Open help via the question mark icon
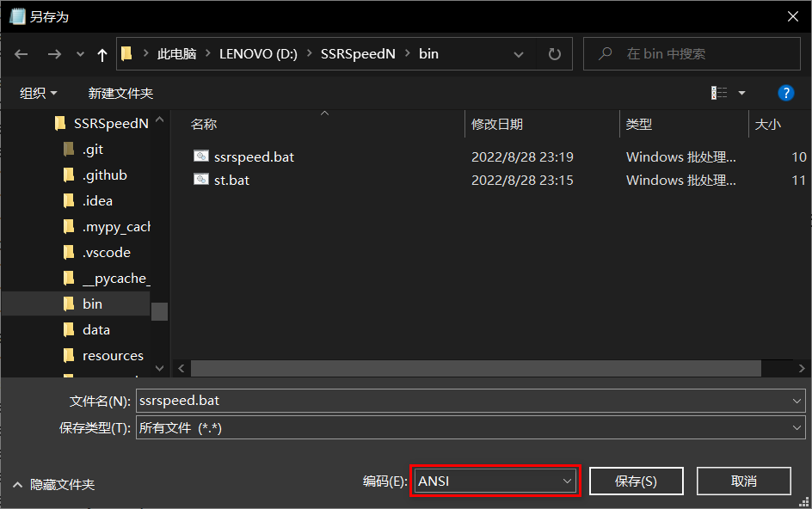Screen dimensions: 812x509 point(785,93)
